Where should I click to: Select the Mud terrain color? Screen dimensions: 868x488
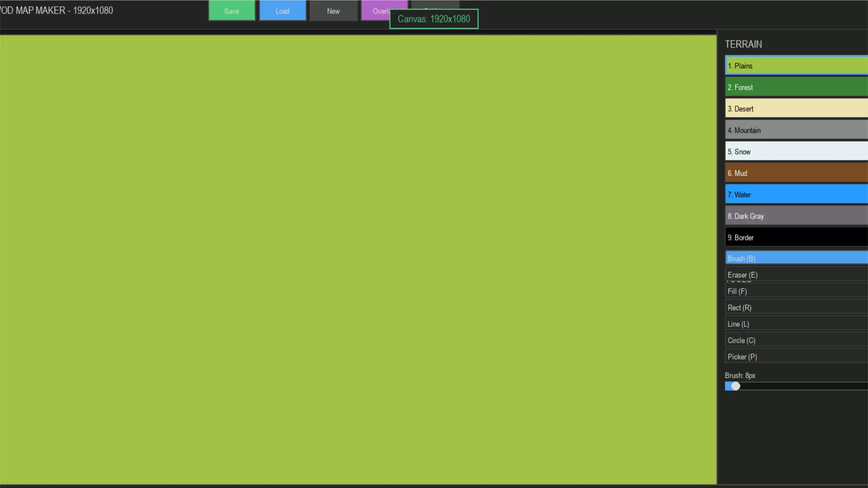pos(796,173)
